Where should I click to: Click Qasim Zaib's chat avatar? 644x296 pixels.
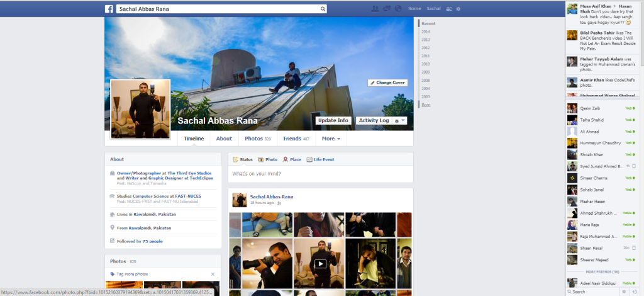pyautogui.click(x=572, y=108)
